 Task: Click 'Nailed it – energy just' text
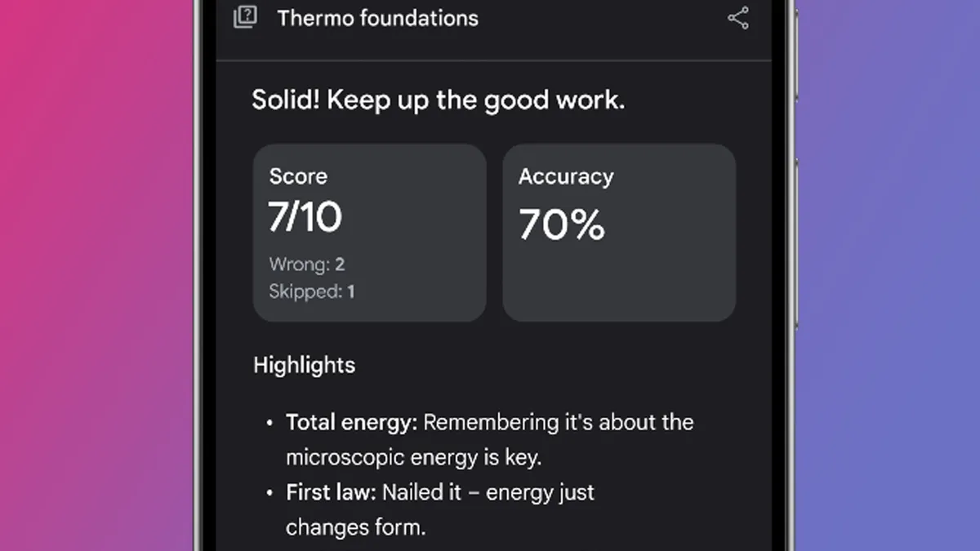pos(488,493)
